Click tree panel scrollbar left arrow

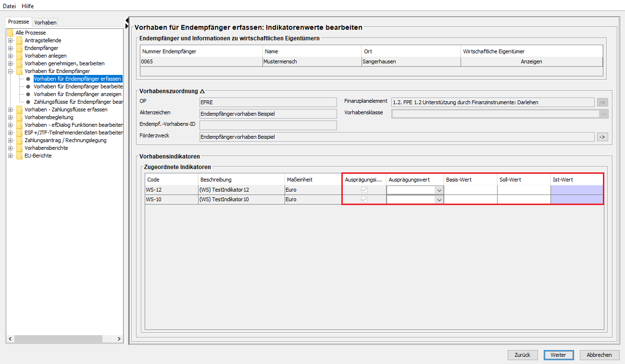click(x=10, y=339)
